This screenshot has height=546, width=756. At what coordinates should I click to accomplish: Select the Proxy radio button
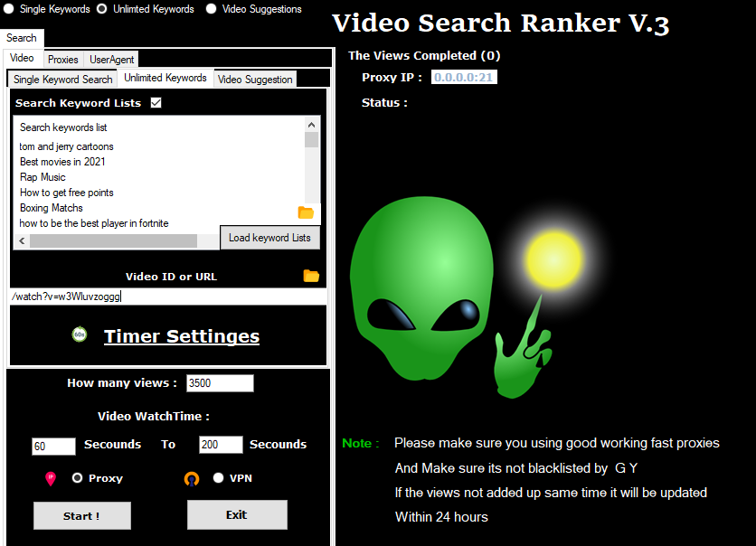[x=77, y=478]
